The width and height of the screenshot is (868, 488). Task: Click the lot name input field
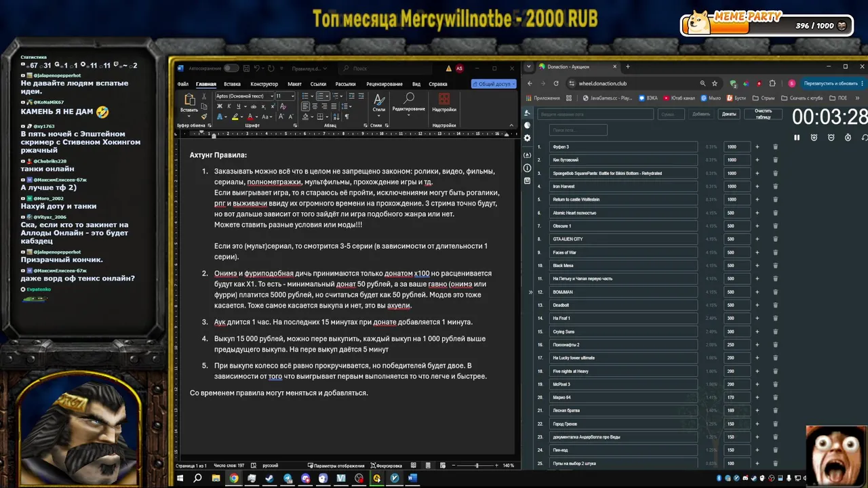point(595,114)
